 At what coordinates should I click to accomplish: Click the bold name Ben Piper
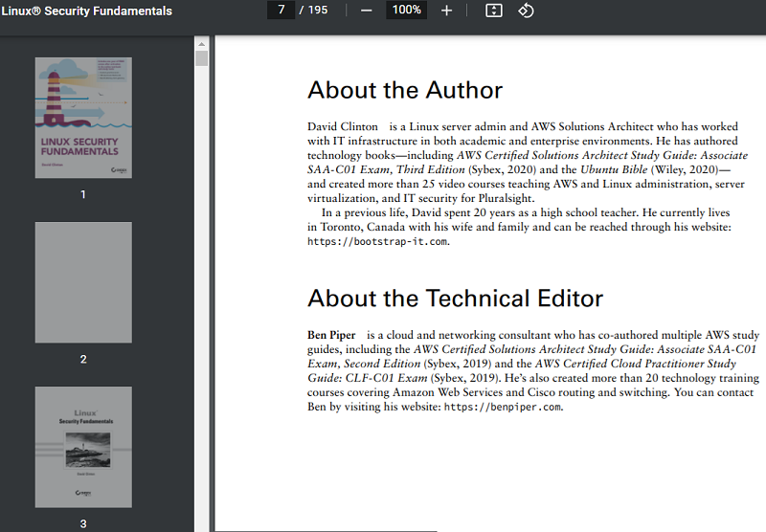pos(331,335)
